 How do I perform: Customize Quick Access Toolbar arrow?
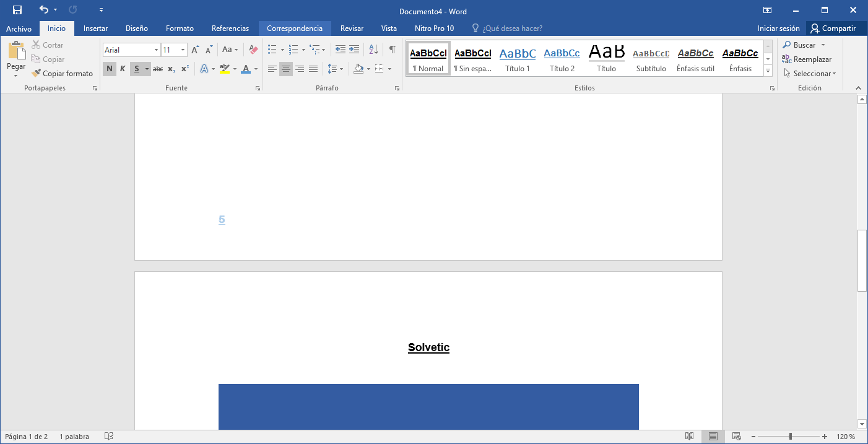pyautogui.click(x=102, y=10)
